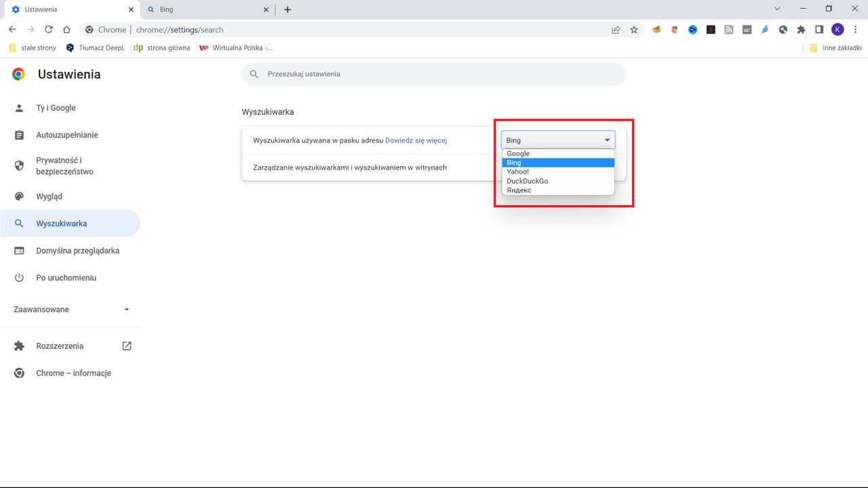Screen dimensions: 868x488
Task: Open the Tłumacz DeepL bookmark
Action: pos(96,48)
